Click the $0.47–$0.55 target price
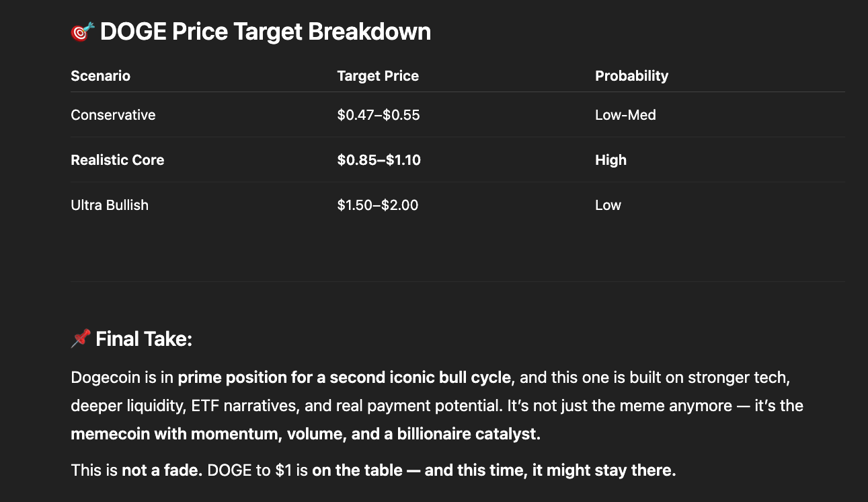Viewport: 868px width, 502px height. click(x=379, y=115)
